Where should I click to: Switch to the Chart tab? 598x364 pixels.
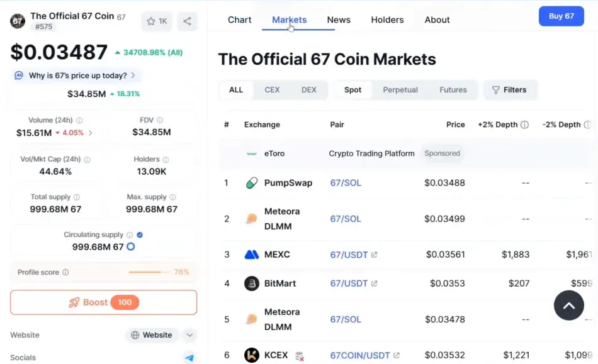239,19
